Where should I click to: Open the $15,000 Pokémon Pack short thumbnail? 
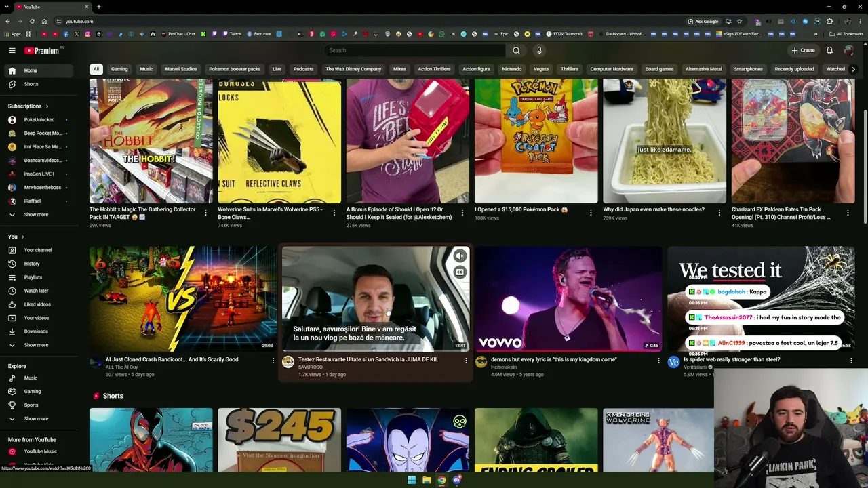click(536, 141)
